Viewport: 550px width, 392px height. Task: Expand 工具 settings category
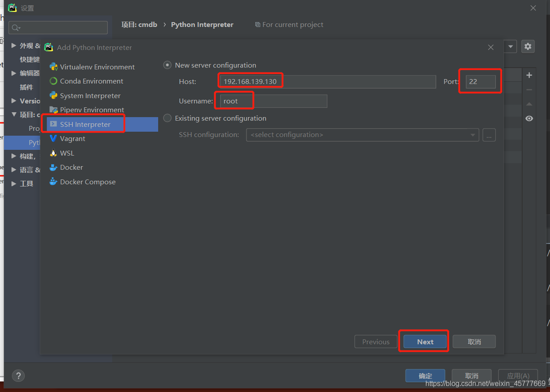click(x=14, y=183)
